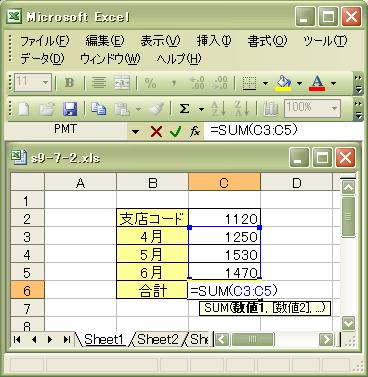Click Paste clipboard icon

tap(122, 109)
